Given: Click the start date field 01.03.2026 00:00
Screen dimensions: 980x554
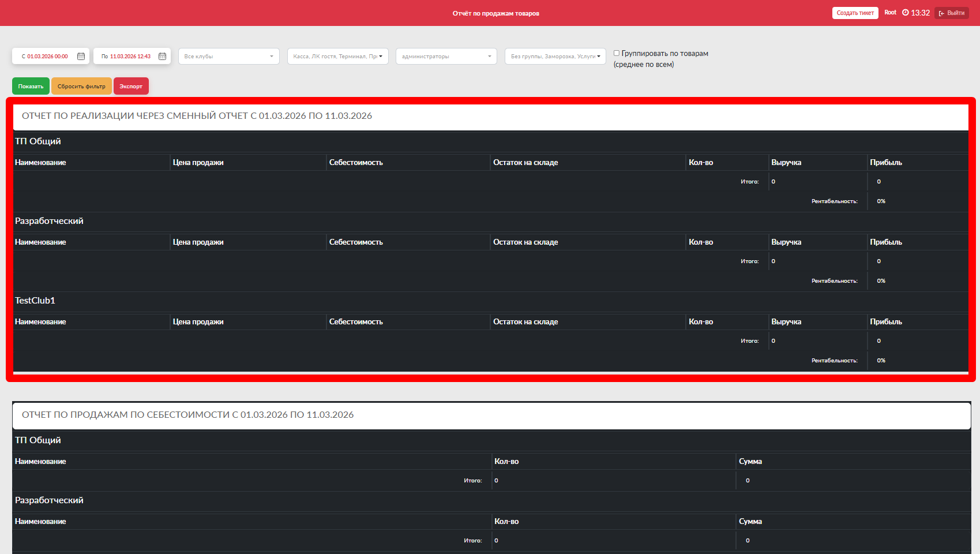Looking at the screenshot, I should tap(47, 57).
